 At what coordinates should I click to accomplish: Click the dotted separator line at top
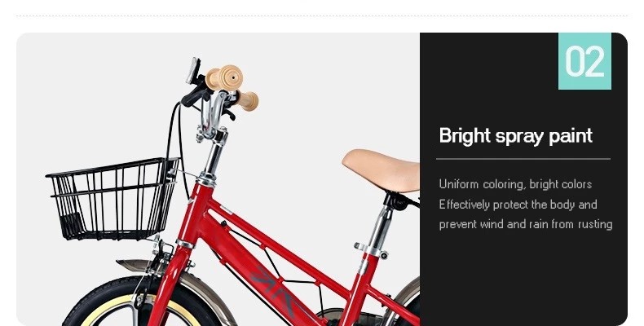coord(322,16)
